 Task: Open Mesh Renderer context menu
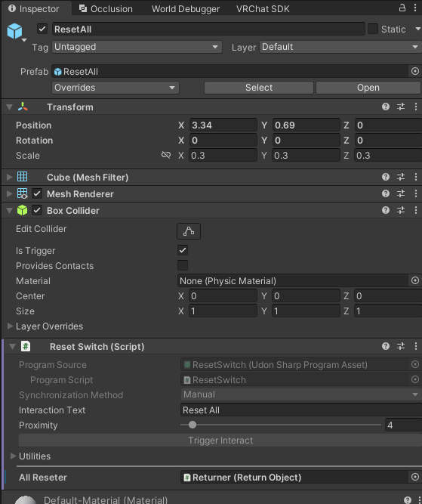[415, 193]
